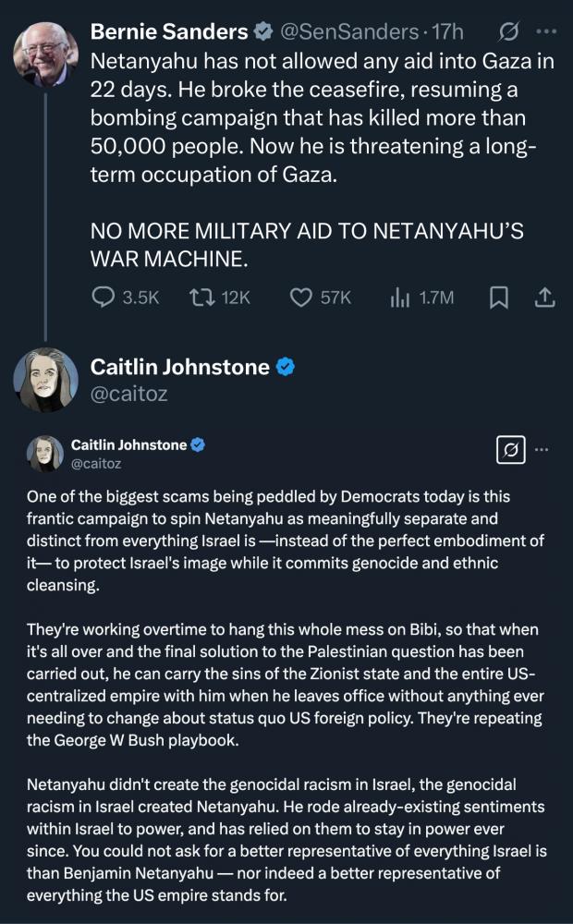Click Bernie Sanders' verified badge
The width and height of the screenshot is (573, 924).
pos(262,32)
